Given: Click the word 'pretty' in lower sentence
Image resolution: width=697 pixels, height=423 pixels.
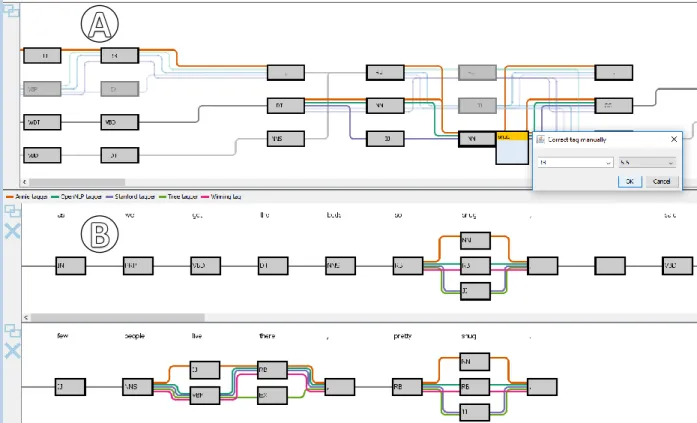Looking at the screenshot, I should coord(403,336).
